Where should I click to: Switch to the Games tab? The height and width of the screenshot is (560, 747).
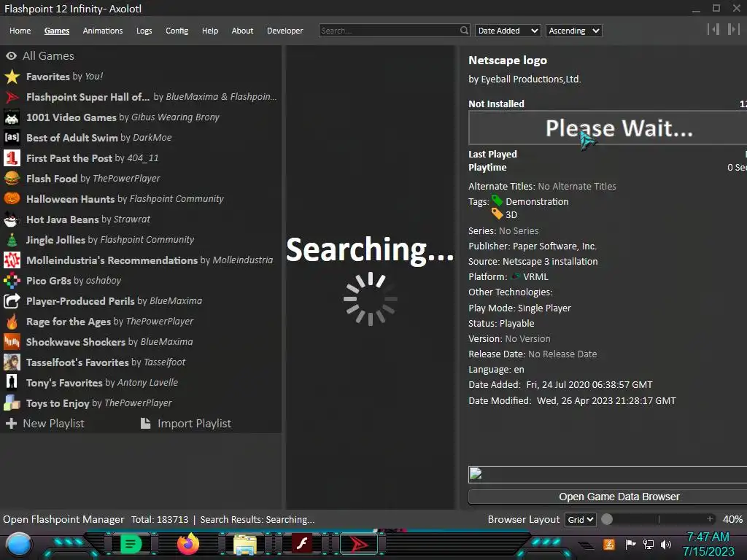pos(57,31)
